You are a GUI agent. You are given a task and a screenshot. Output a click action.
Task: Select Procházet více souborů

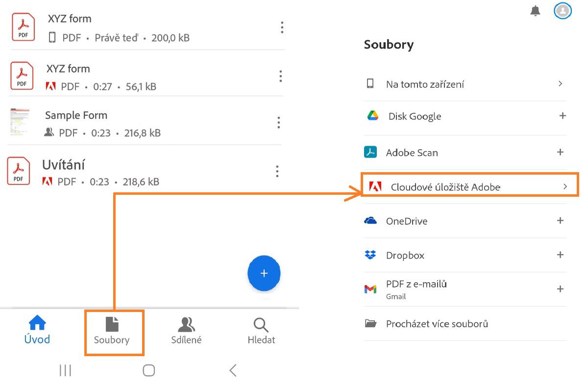(x=437, y=324)
